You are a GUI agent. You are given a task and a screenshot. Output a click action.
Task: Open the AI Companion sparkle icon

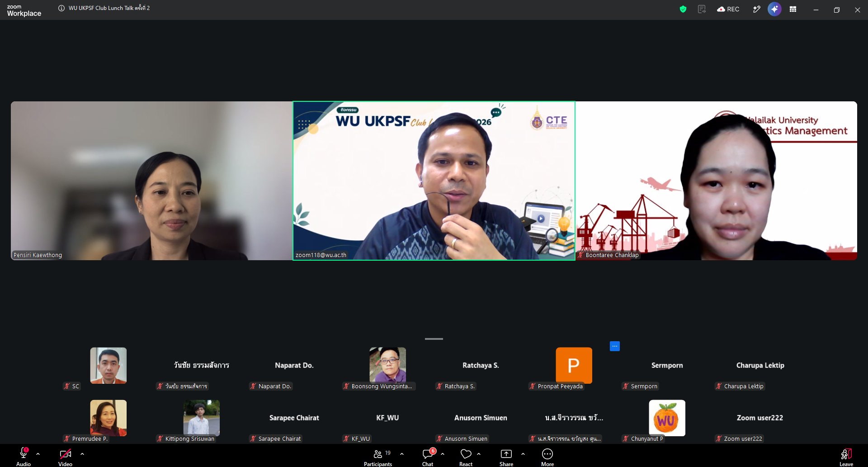[x=774, y=9]
